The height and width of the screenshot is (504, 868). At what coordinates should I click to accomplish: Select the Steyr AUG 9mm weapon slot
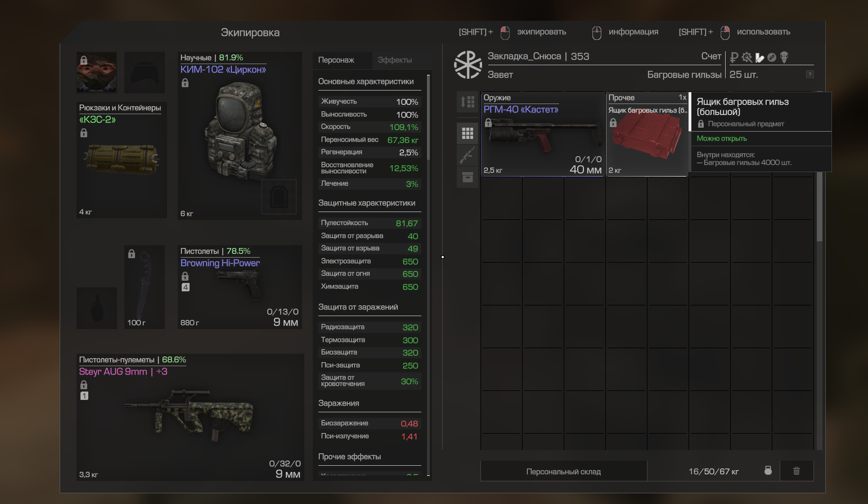190,417
